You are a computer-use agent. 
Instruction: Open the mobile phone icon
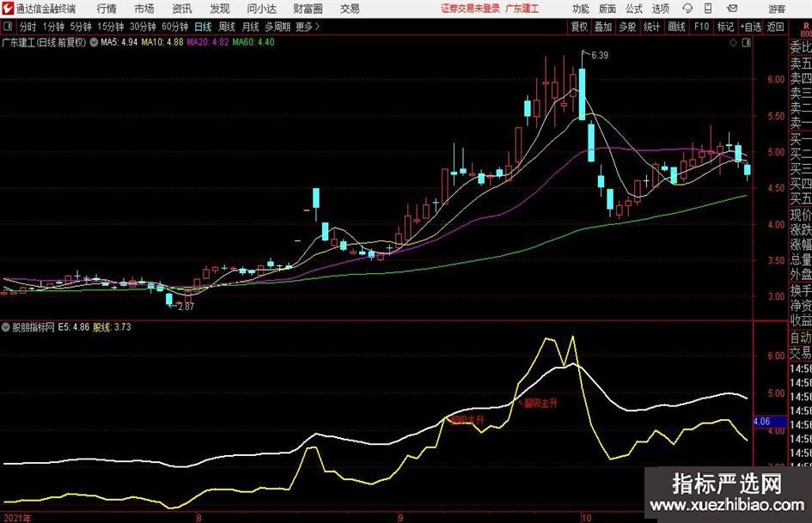coord(708,9)
